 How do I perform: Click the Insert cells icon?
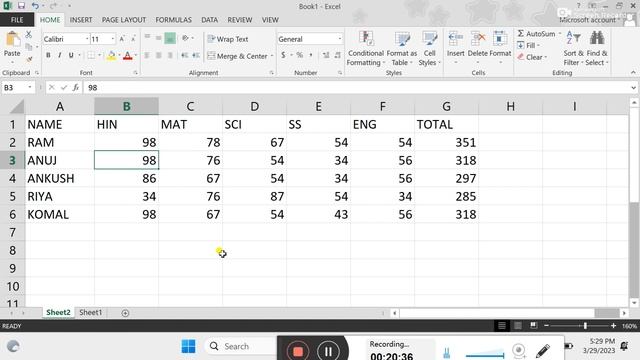(x=456, y=39)
